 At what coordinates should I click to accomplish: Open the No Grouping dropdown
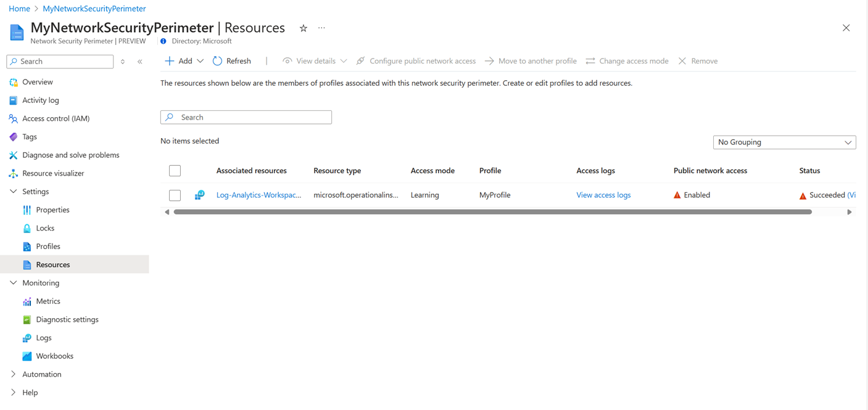[x=784, y=142]
